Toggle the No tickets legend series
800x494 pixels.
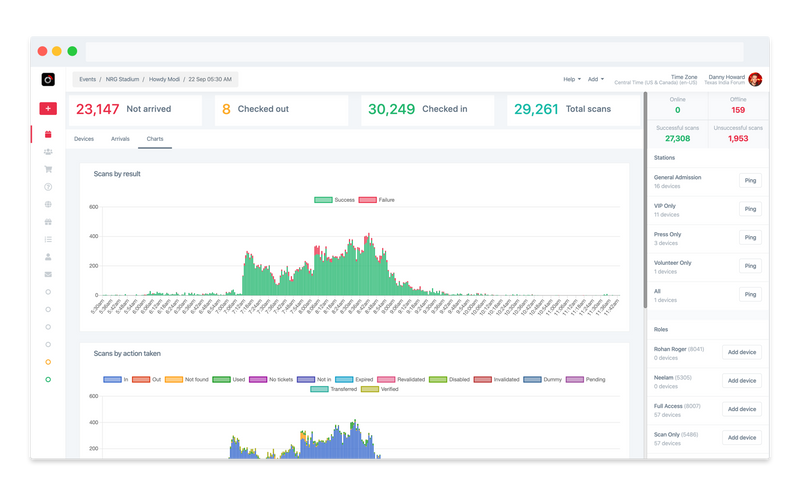click(x=271, y=380)
